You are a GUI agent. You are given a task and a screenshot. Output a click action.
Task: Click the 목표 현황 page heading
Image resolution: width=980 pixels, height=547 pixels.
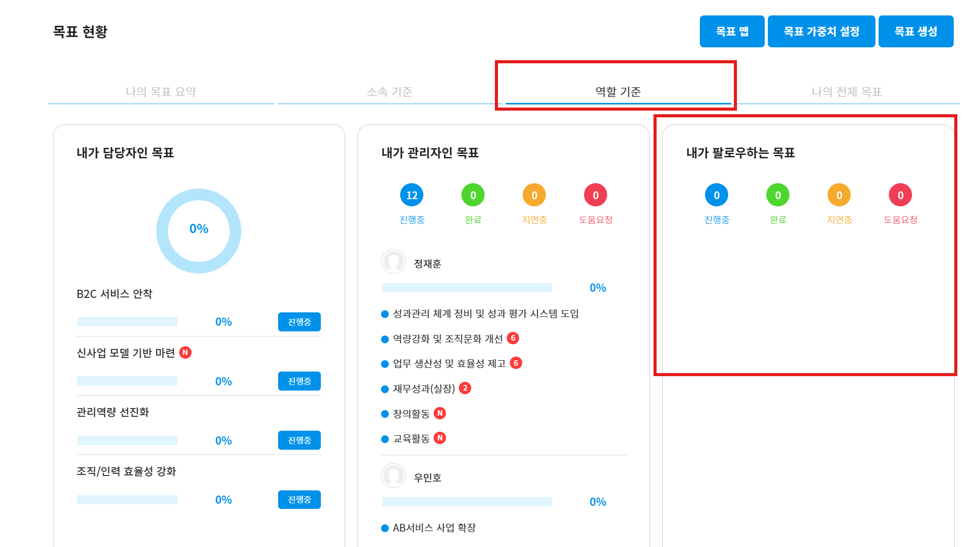coord(80,32)
